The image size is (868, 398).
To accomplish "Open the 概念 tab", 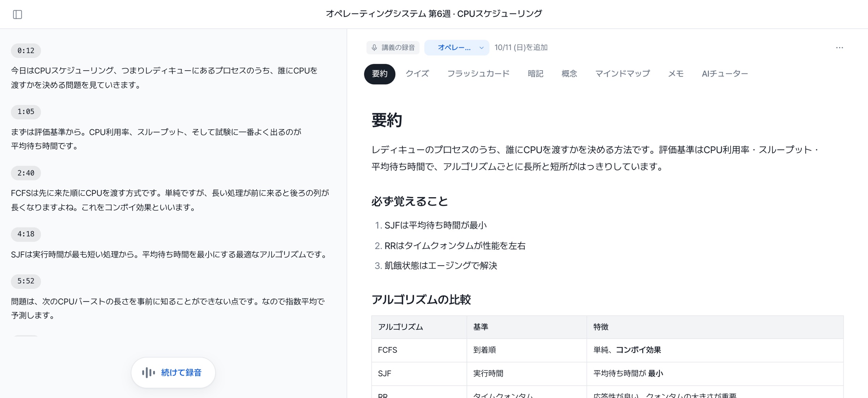I will pos(569,74).
